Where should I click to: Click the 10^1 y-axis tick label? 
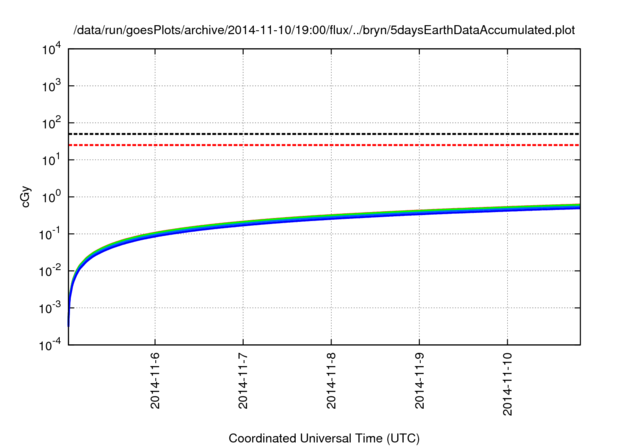tap(52, 160)
